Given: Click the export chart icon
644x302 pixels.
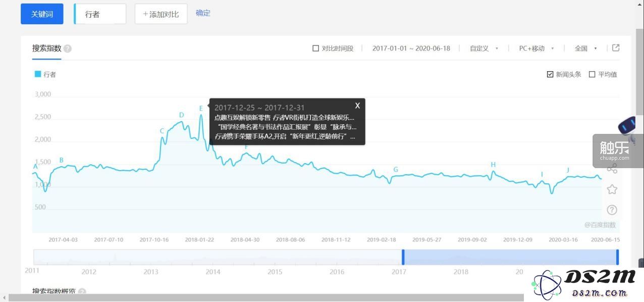Looking at the screenshot, I should pos(616,48).
